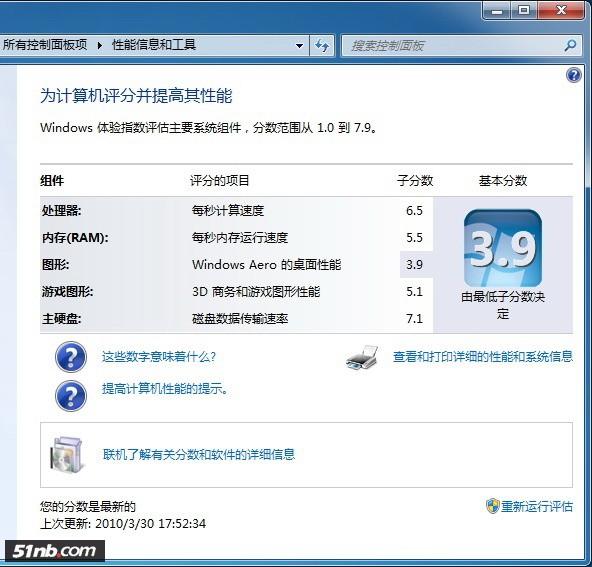Select the 所有控制面板项 breadcrumb item

click(45, 45)
